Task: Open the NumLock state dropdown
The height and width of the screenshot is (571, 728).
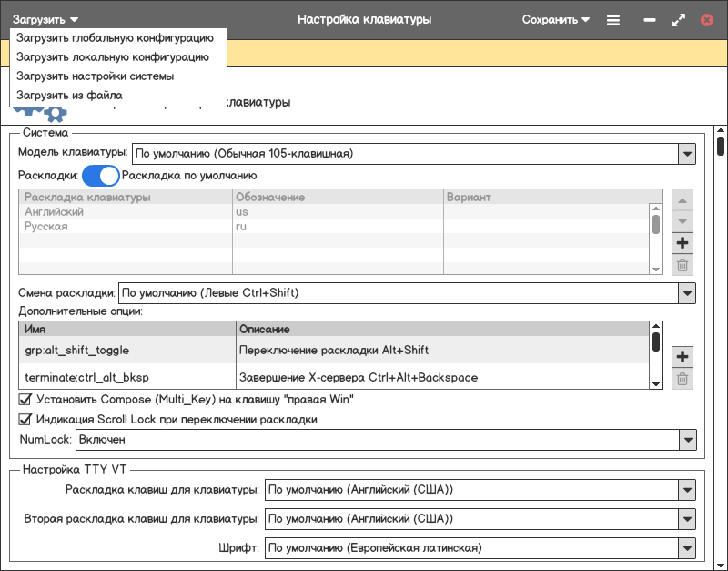Action: tap(686, 440)
